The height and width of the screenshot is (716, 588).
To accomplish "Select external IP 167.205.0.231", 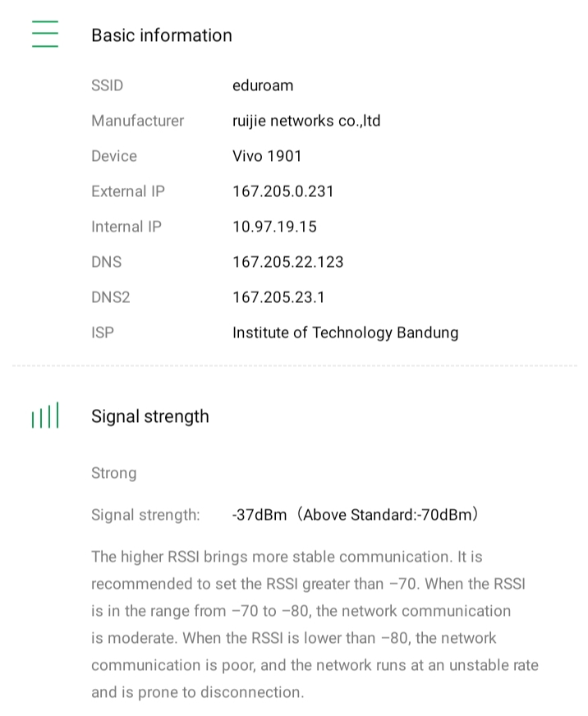I will 283,191.
